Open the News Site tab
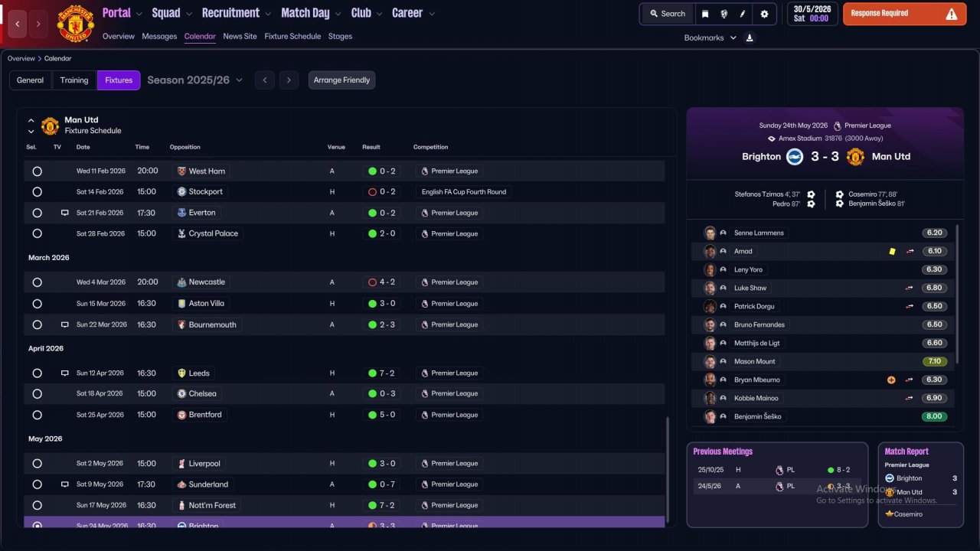This screenshot has height=551, width=980. tap(240, 36)
